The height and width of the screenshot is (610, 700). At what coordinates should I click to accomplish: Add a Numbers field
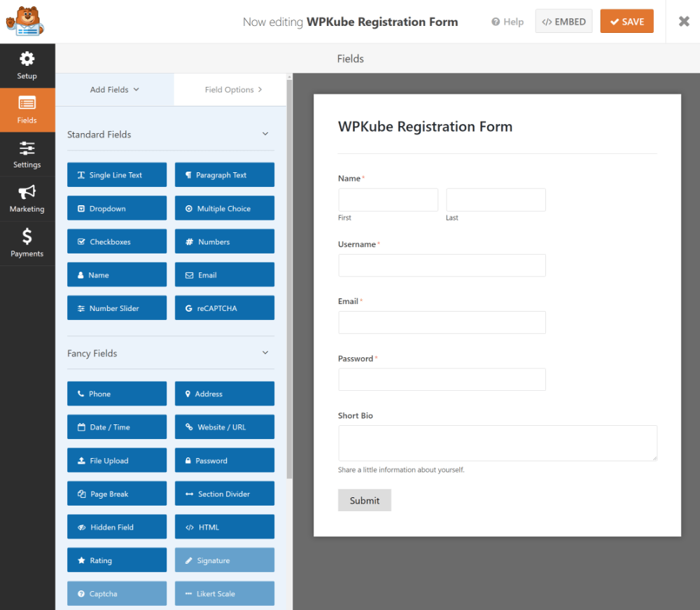tap(225, 242)
